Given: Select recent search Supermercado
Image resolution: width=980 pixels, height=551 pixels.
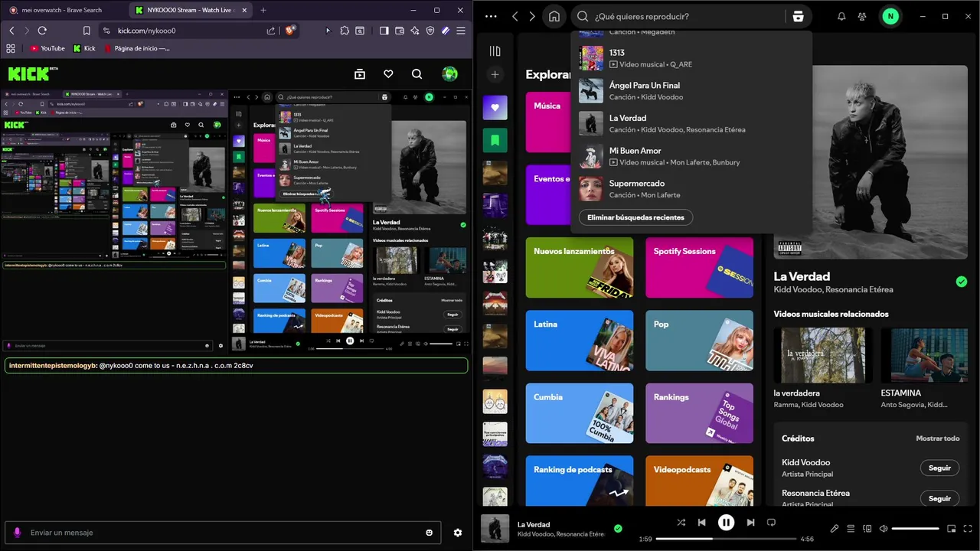Looking at the screenshot, I should tap(691, 189).
